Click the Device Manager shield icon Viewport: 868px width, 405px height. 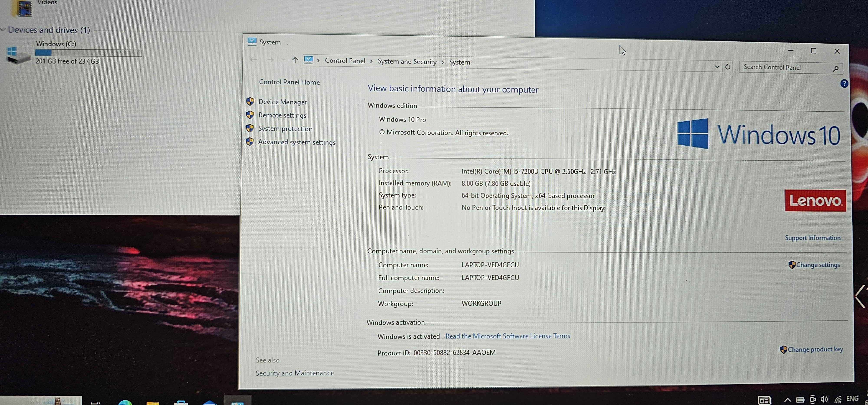tap(250, 101)
